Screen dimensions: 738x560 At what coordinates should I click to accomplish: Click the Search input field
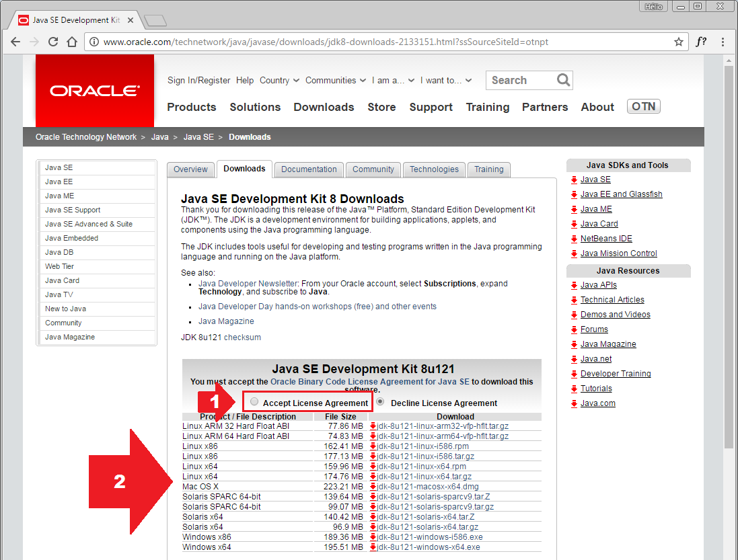(x=521, y=81)
